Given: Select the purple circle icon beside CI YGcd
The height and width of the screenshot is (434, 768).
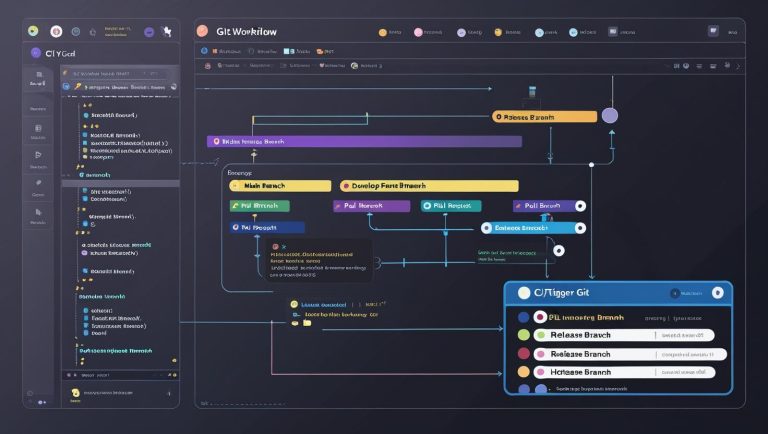Looking at the screenshot, I should tap(36, 53).
